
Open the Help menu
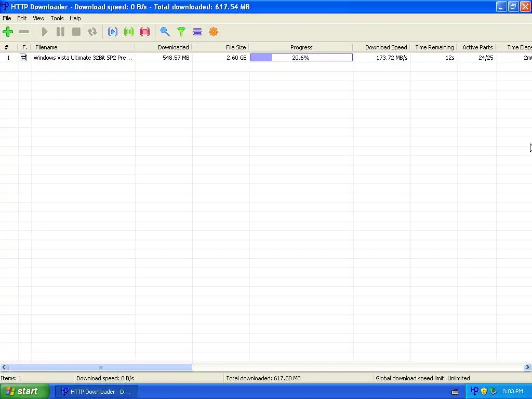pos(75,18)
